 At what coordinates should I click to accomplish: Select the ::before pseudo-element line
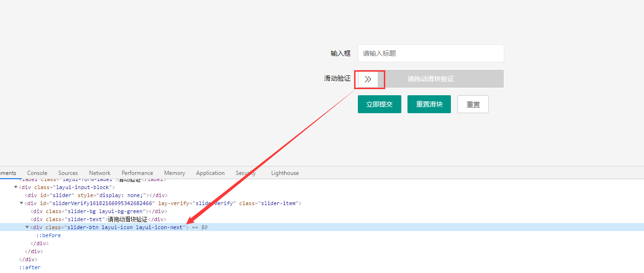49,235
